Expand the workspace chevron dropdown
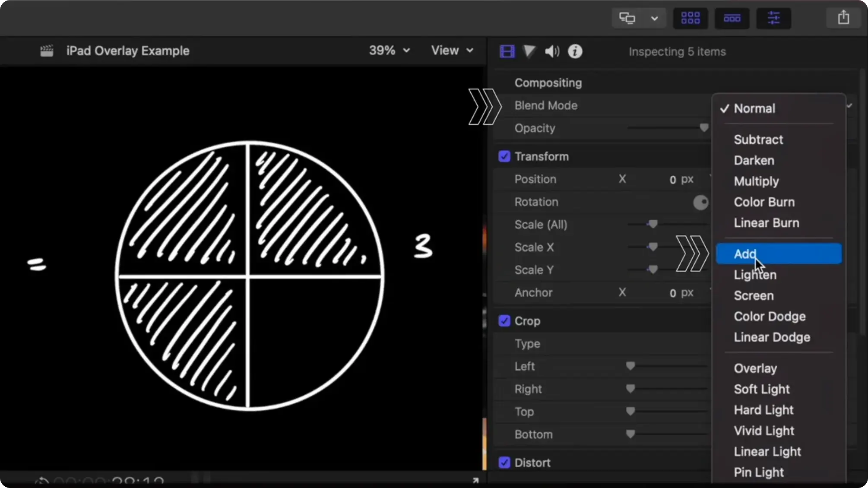Image resolution: width=868 pixels, height=488 pixels. click(654, 18)
